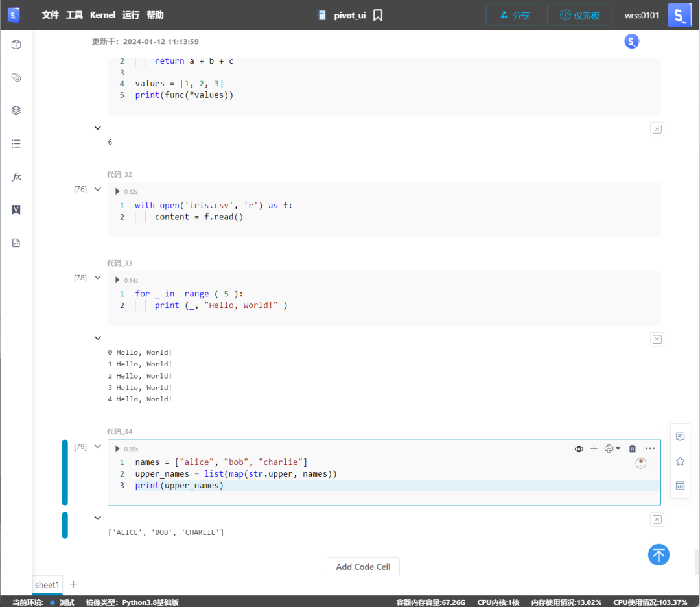Click the bookmark icon next to pivot_ui
This screenshot has height=607, width=700.
pyautogui.click(x=378, y=15)
